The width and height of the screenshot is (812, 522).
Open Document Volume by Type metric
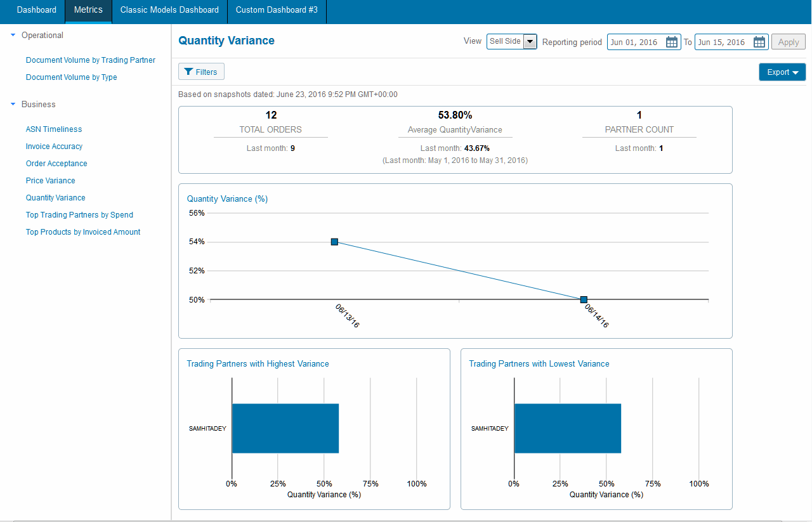point(71,77)
